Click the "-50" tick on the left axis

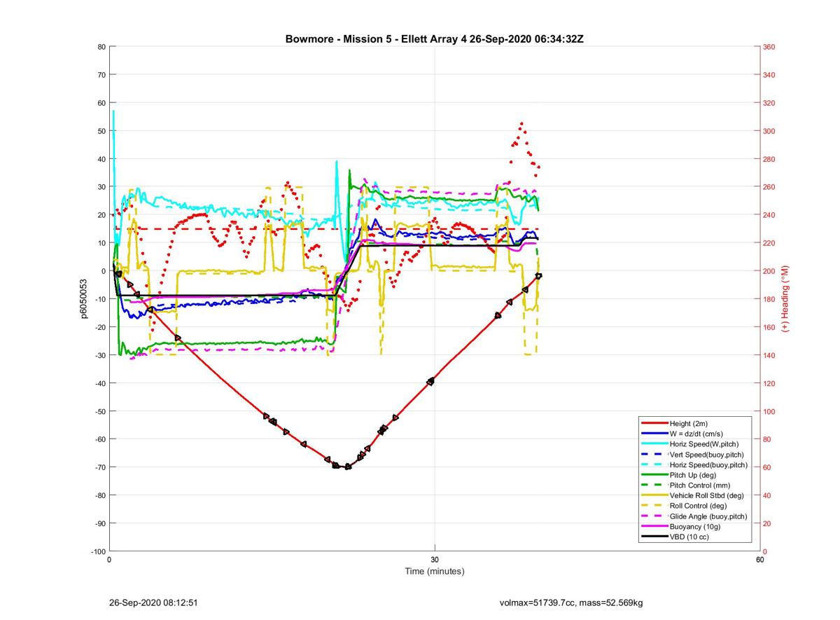point(99,411)
